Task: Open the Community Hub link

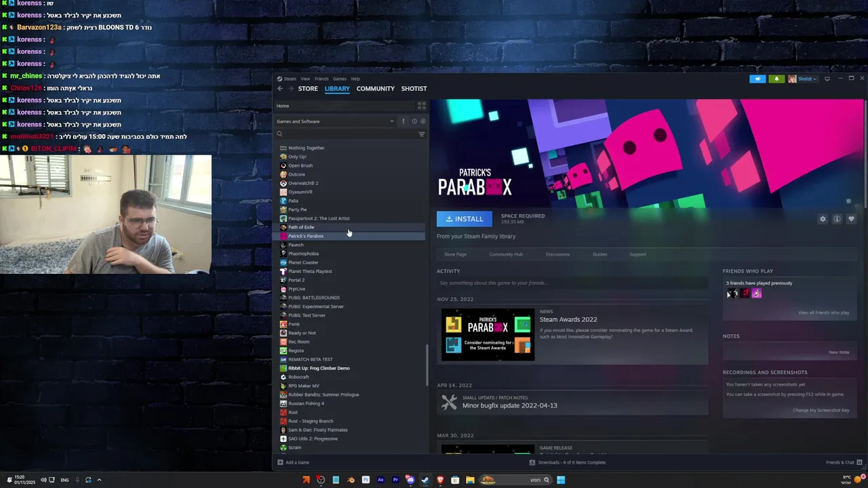Action: [x=506, y=254]
